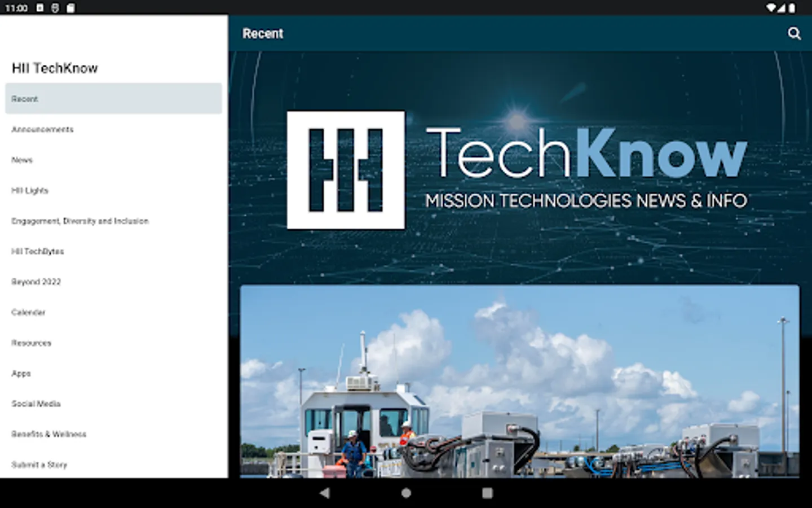Click the Recent header title

(x=263, y=34)
